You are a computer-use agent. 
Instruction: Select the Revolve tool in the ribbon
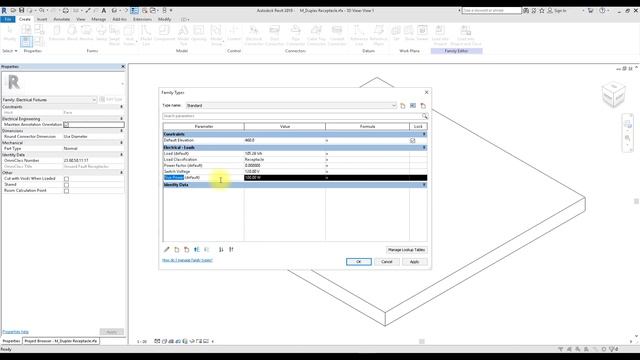86,33
